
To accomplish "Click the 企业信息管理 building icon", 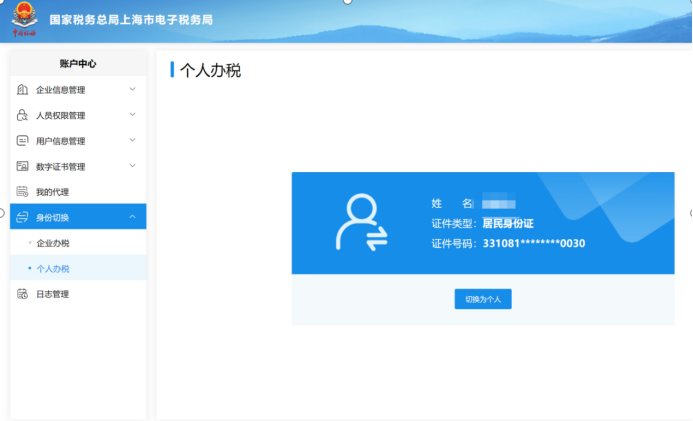I will pos(22,90).
